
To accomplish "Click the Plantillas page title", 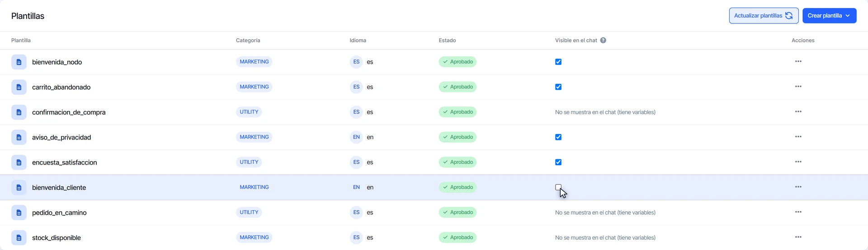I will 28,16.
